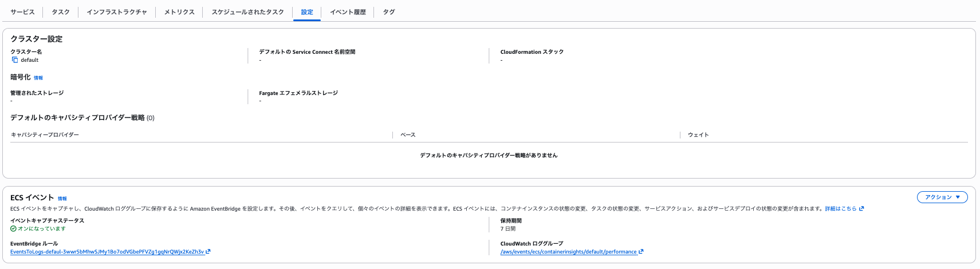
Task: Copy the cluster name default icon
Action: point(15,60)
